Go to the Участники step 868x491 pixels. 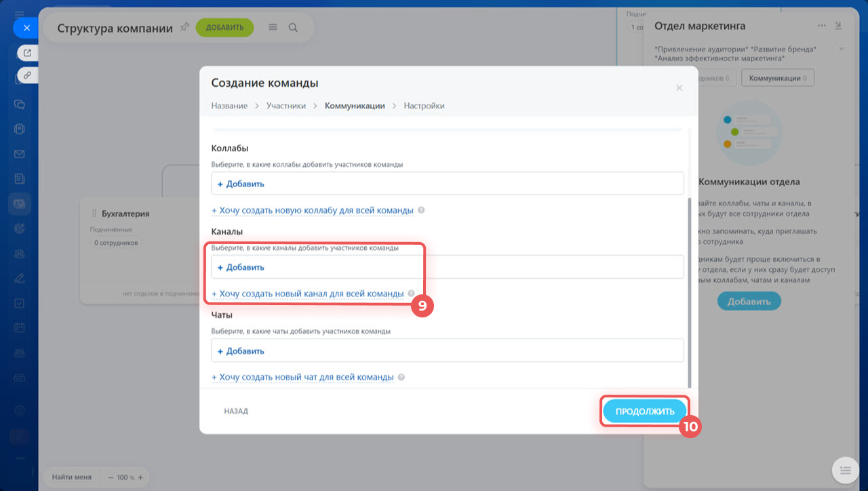click(x=285, y=106)
